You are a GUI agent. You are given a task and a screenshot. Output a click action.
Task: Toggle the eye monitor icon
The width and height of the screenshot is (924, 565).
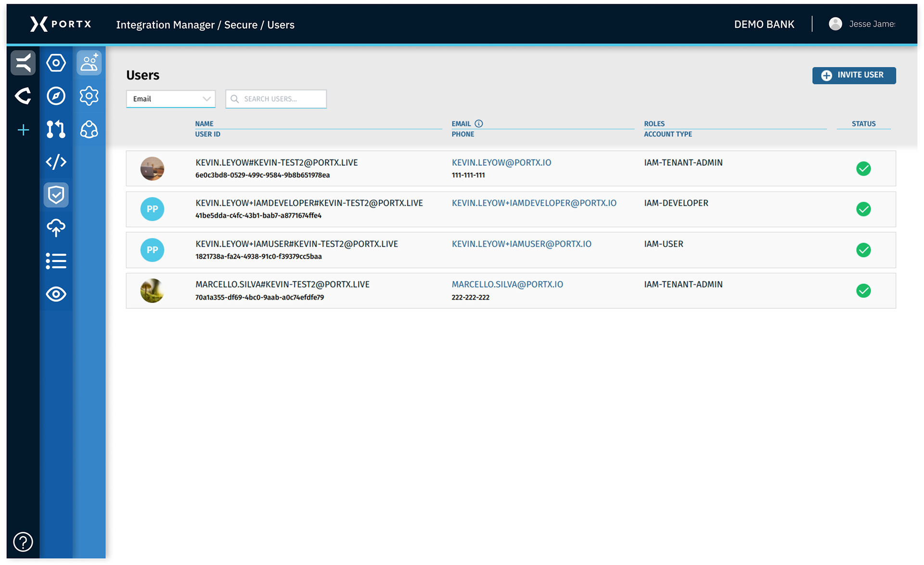pyautogui.click(x=56, y=294)
